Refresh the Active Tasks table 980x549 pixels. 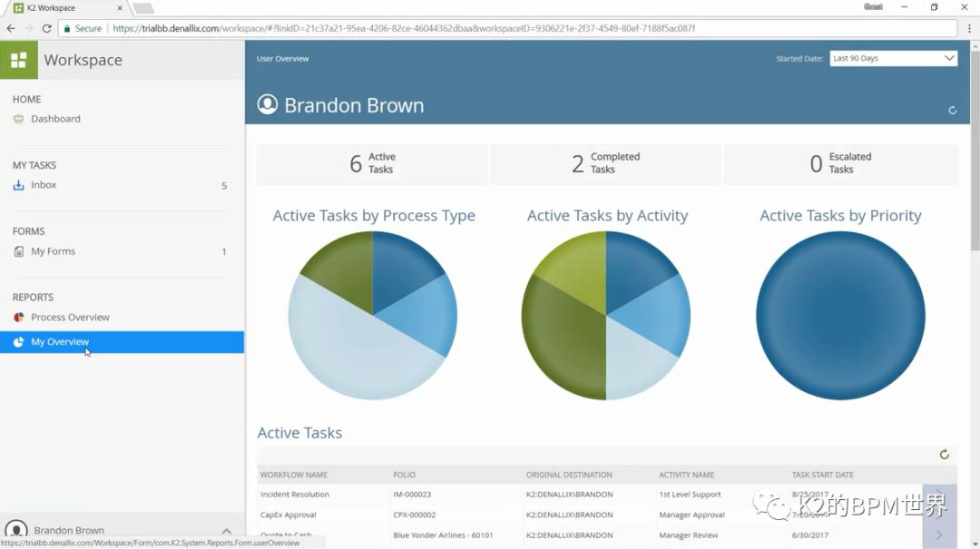coord(945,455)
